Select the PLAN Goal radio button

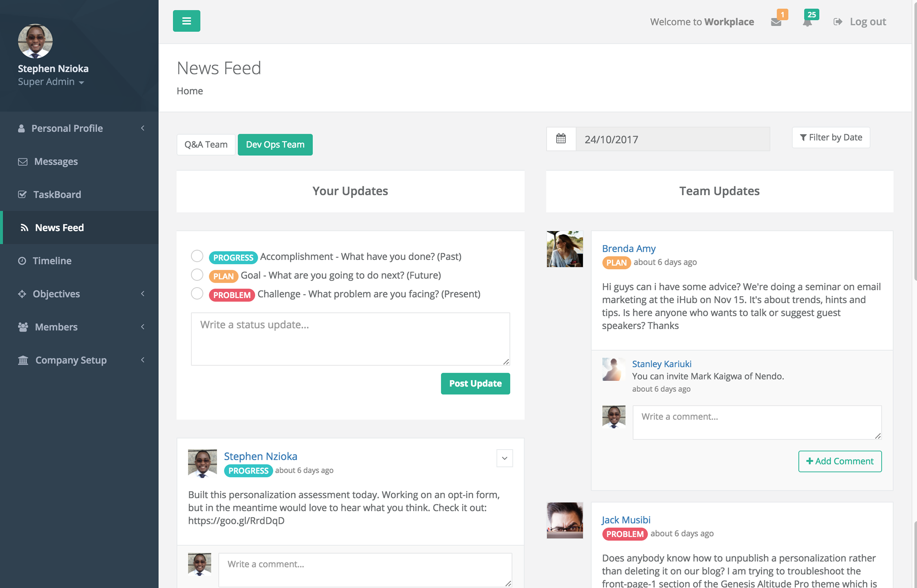pos(197,275)
